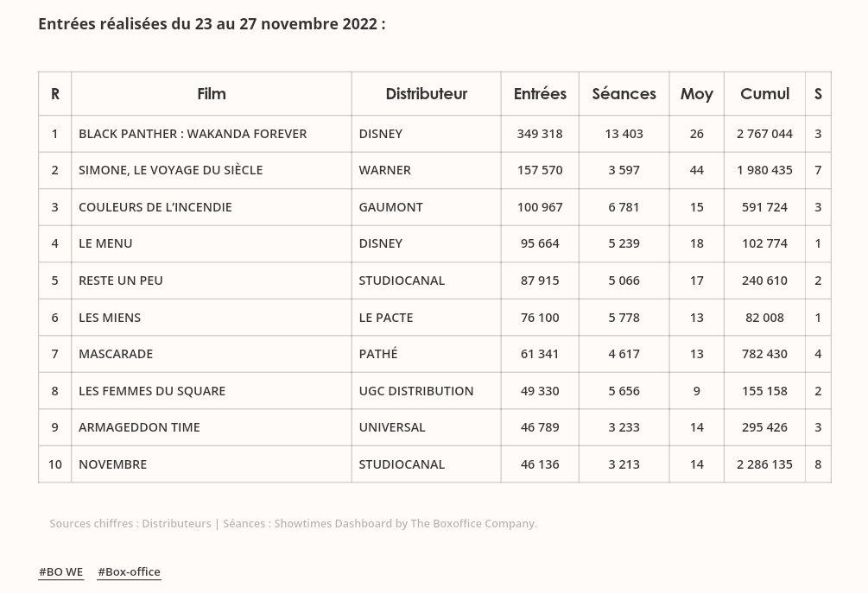Image resolution: width=868 pixels, height=593 pixels.
Task: Click the Mascarade film title
Action: coord(116,354)
